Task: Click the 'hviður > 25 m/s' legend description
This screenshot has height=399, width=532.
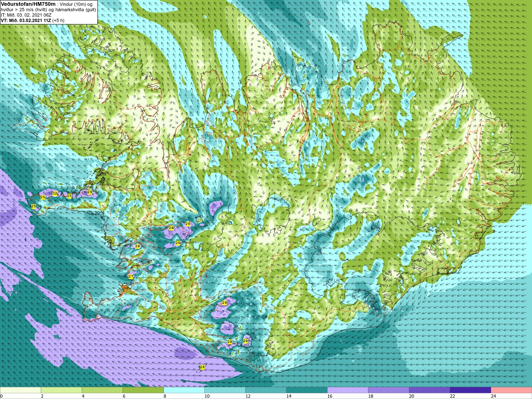Action: (17, 10)
